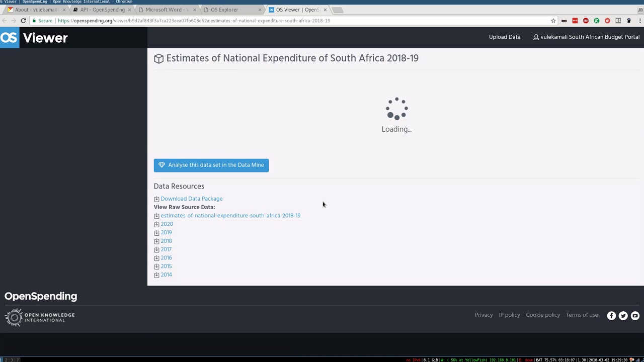This screenshot has width=644, height=362.
Task: Click the Viewer title in header
Action: click(45, 38)
